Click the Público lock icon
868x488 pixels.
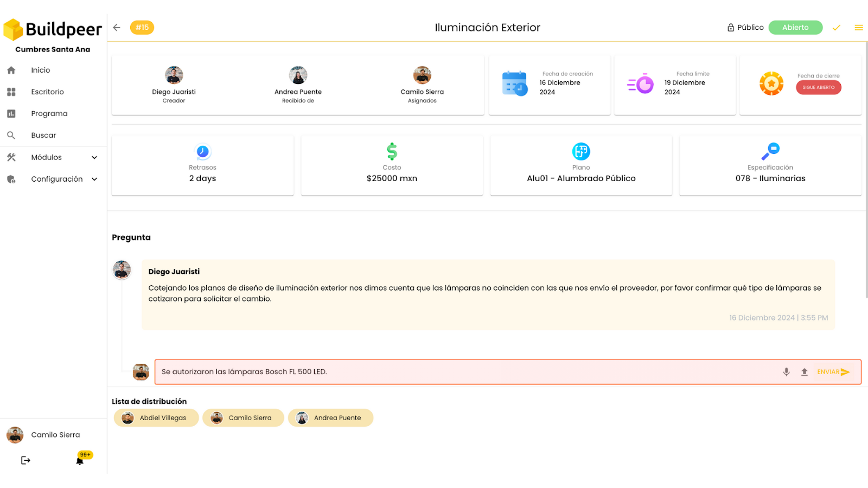tap(731, 28)
